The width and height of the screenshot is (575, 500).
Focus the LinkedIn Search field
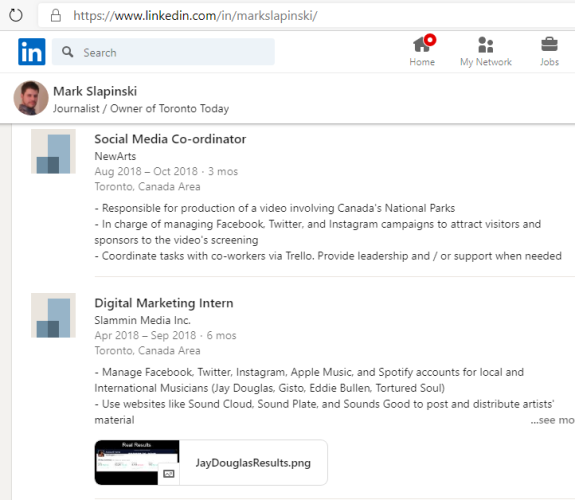[x=163, y=52]
